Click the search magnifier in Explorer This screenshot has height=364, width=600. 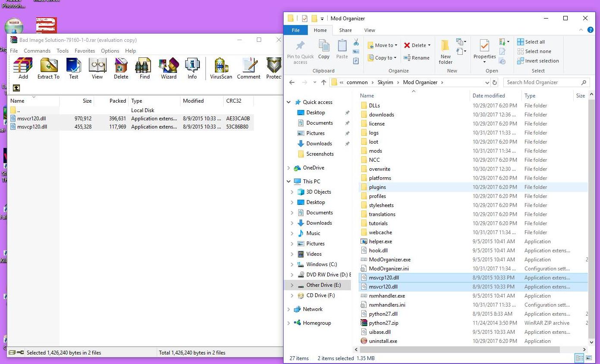pos(584,82)
